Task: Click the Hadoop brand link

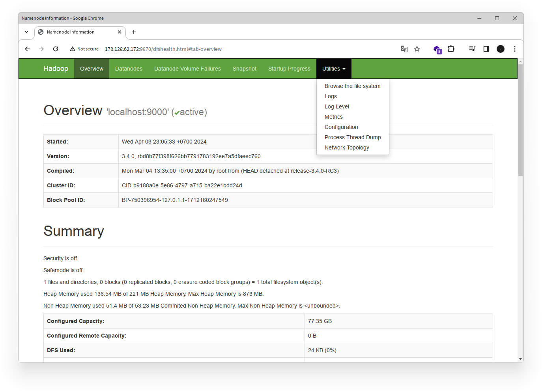Action: coord(55,68)
